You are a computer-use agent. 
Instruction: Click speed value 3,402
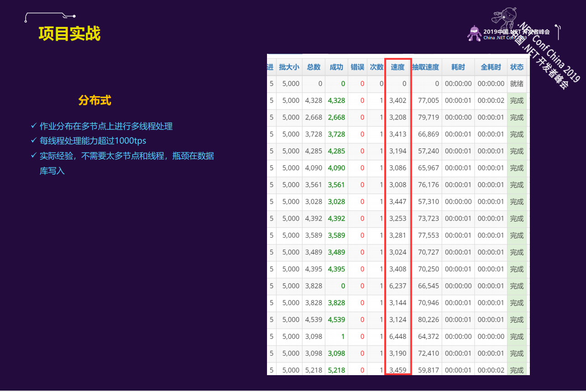398,101
